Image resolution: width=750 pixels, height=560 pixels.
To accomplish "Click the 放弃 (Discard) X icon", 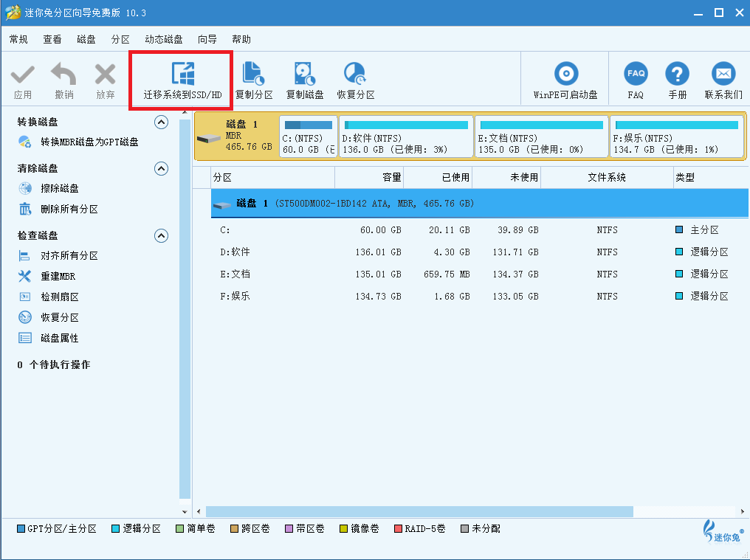I will 106,75.
